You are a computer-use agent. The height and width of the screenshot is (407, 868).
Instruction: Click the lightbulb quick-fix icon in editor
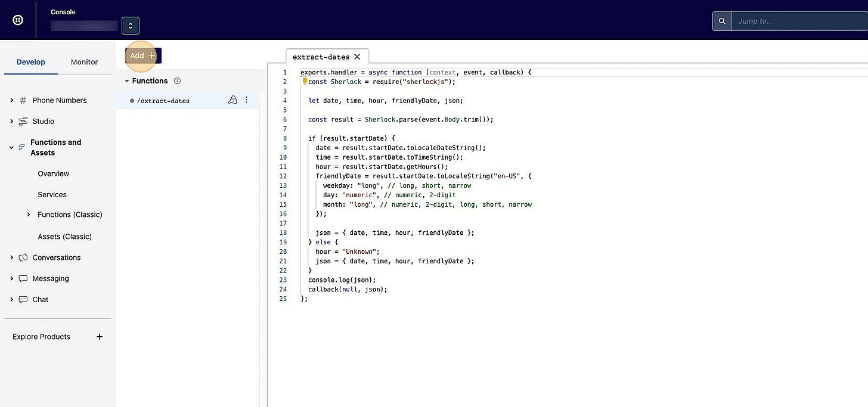pyautogui.click(x=305, y=80)
